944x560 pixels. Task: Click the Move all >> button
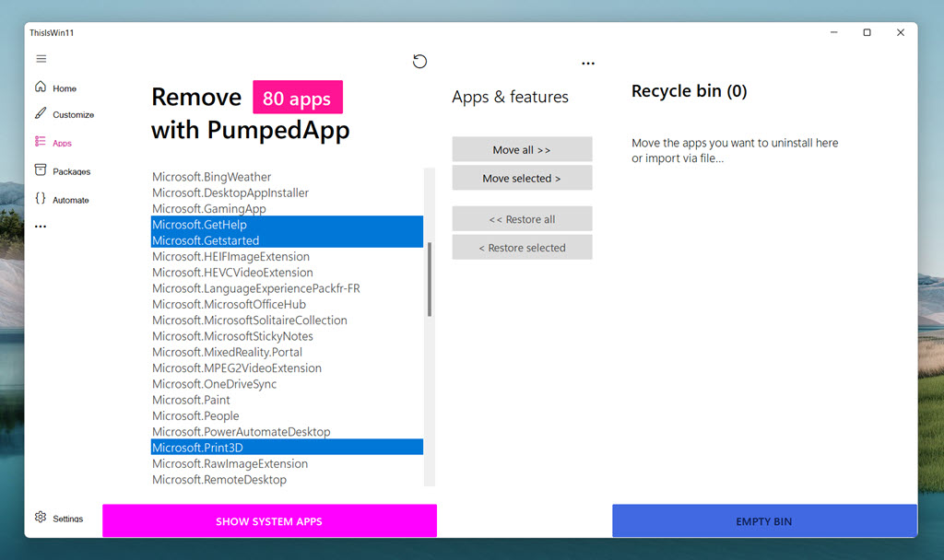tap(522, 149)
